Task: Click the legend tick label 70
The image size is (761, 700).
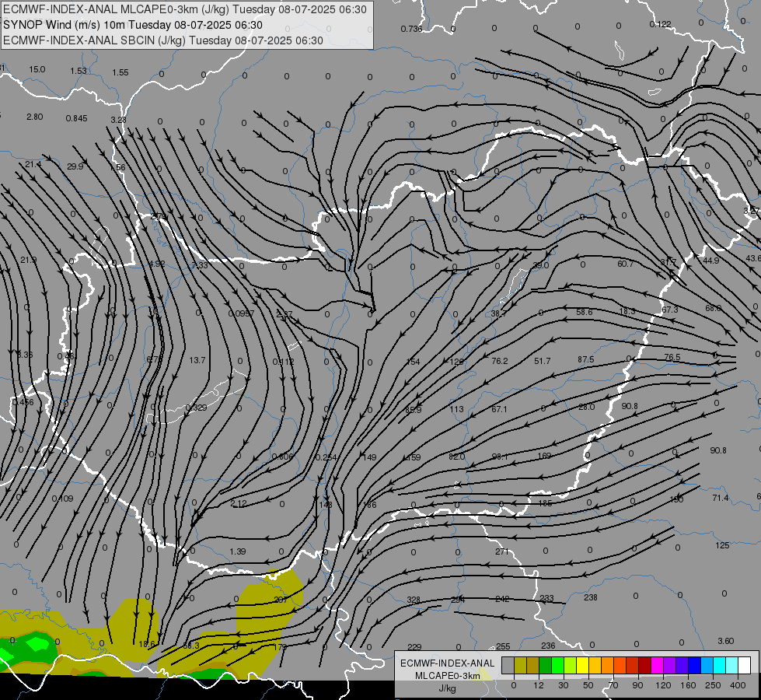Action: (613, 685)
